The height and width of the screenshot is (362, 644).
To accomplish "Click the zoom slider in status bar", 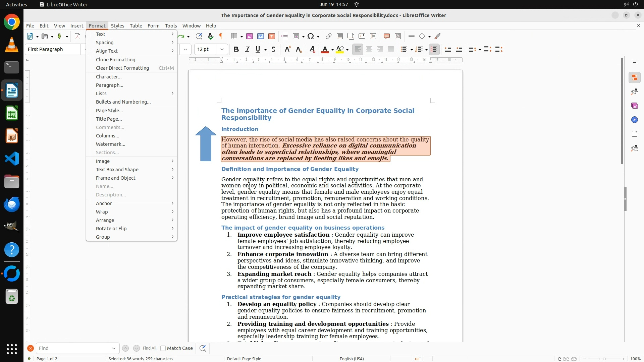I will coord(604,359).
